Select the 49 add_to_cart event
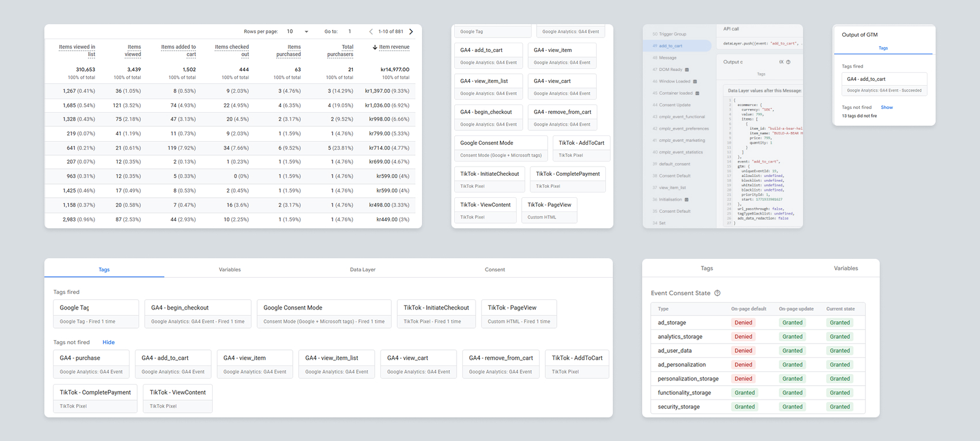 click(x=677, y=46)
